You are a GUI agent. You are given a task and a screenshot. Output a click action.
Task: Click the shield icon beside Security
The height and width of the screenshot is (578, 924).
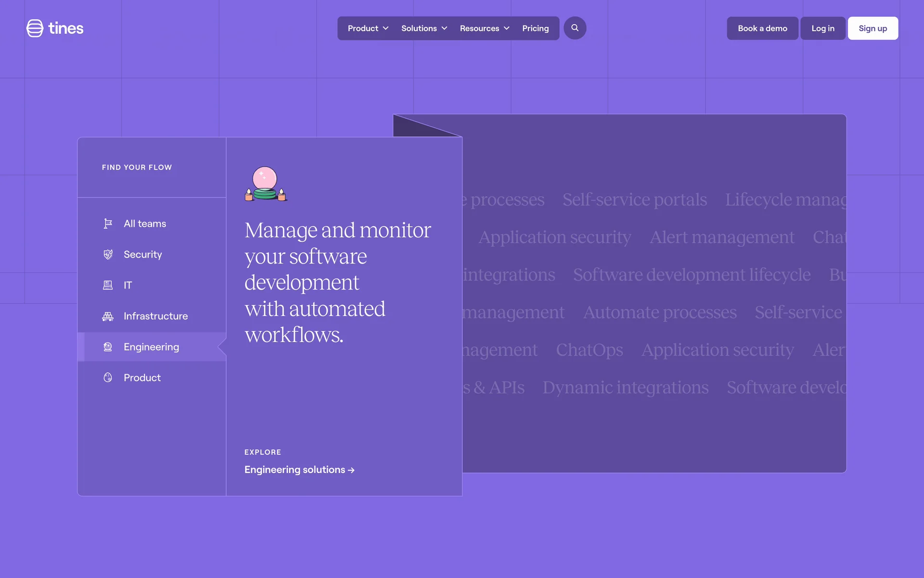[x=108, y=254]
